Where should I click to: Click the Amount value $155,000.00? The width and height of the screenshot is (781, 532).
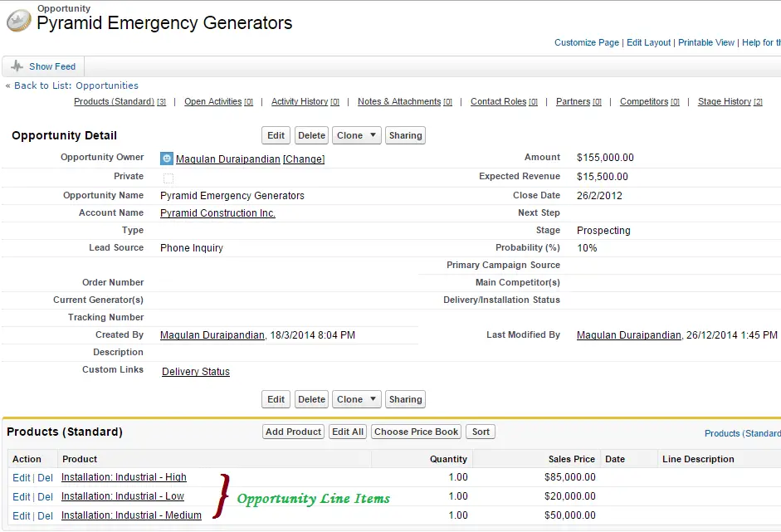[605, 158]
